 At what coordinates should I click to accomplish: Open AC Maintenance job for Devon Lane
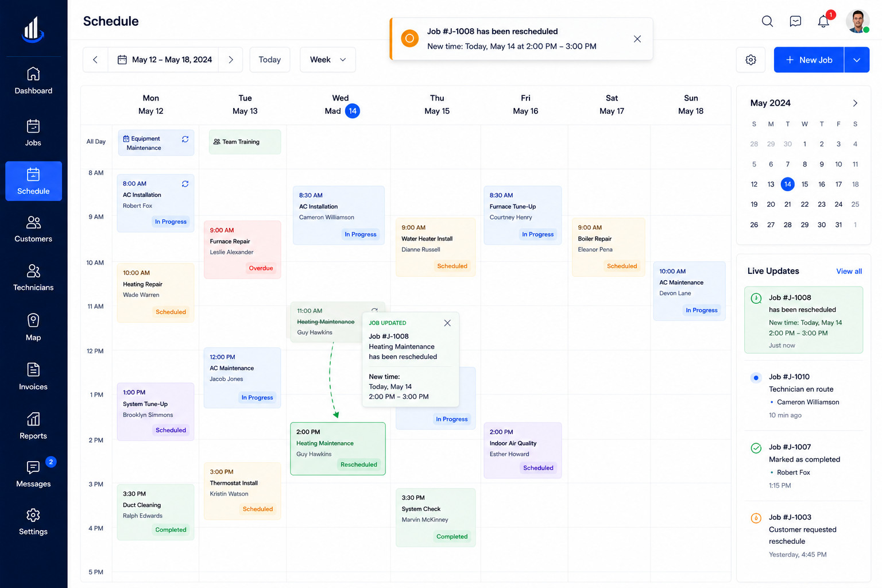click(x=690, y=291)
